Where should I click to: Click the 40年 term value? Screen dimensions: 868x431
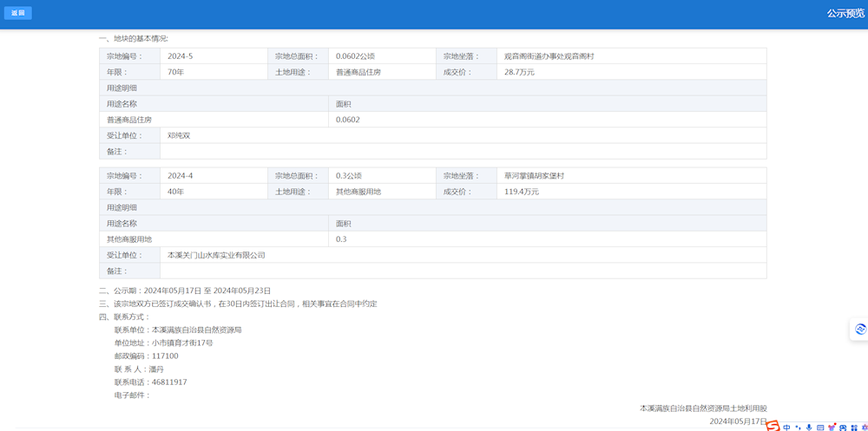pyautogui.click(x=175, y=192)
